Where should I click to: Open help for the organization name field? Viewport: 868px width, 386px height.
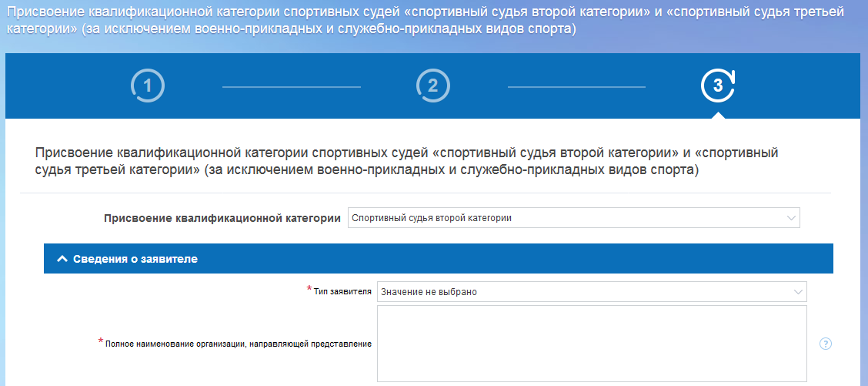click(x=826, y=344)
